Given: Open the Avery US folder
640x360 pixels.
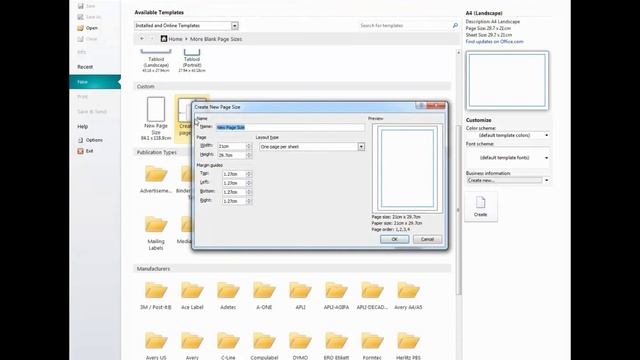Looking at the screenshot, I should pos(156,346).
